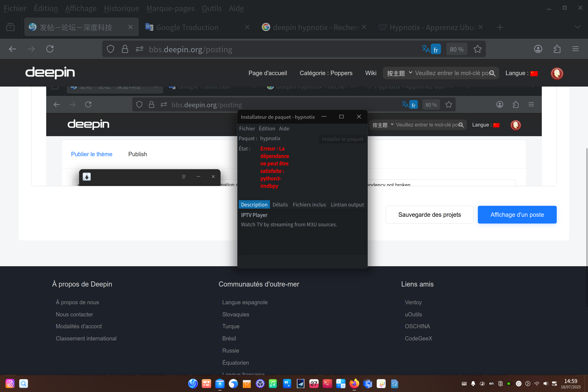The image size is (588, 392).
Task: Open the calendar icon showing 27
Action: click(x=314, y=384)
